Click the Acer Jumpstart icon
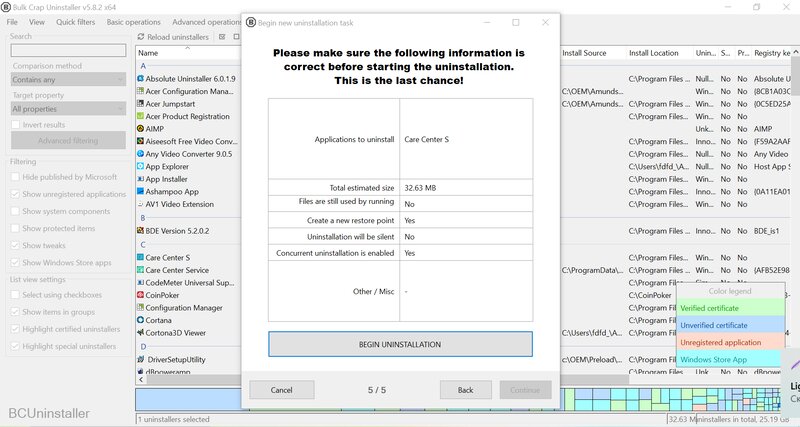This screenshot has height=427, width=800. (x=140, y=104)
